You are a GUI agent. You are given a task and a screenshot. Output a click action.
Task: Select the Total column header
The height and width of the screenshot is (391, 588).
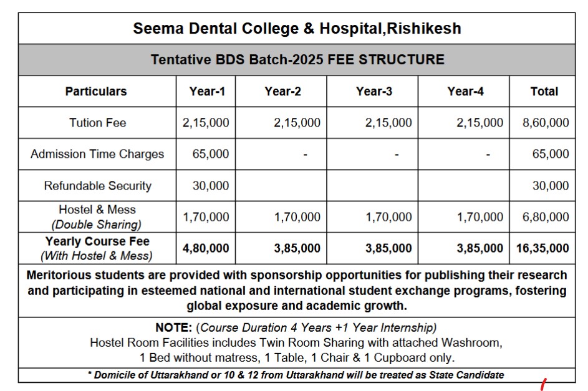pos(544,92)
